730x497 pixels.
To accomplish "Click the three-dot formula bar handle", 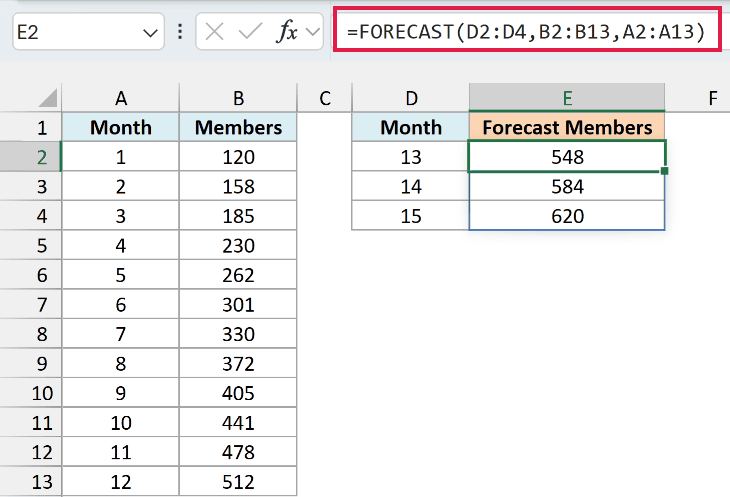I will [x=180, y=32].
